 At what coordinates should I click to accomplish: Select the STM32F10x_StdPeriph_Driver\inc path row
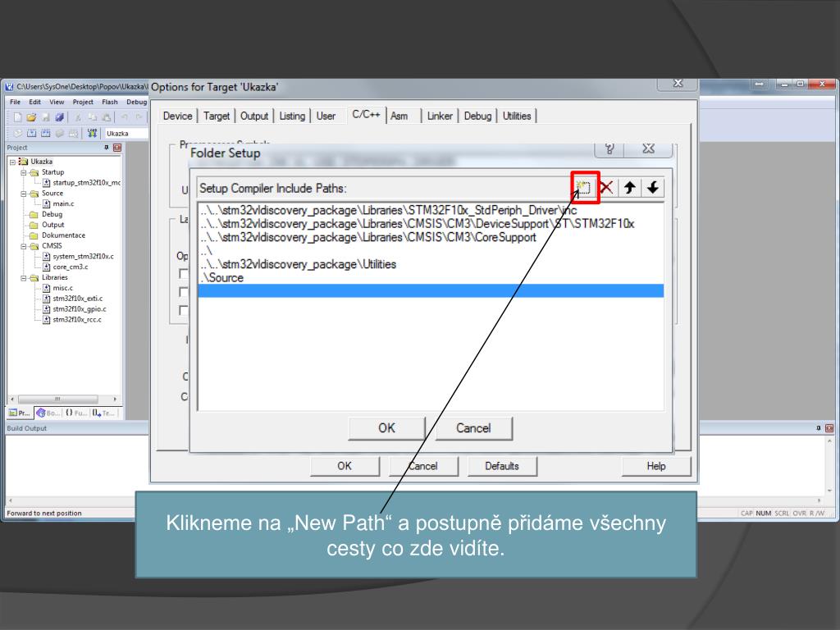[x=431, y=211]
